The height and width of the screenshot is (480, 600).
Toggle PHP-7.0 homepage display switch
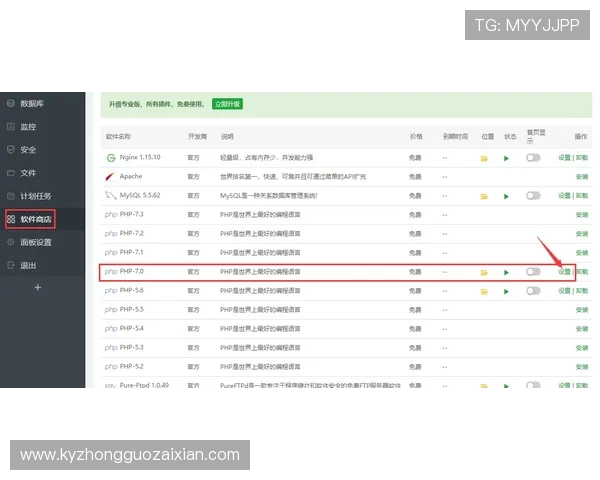pos(533,272)
